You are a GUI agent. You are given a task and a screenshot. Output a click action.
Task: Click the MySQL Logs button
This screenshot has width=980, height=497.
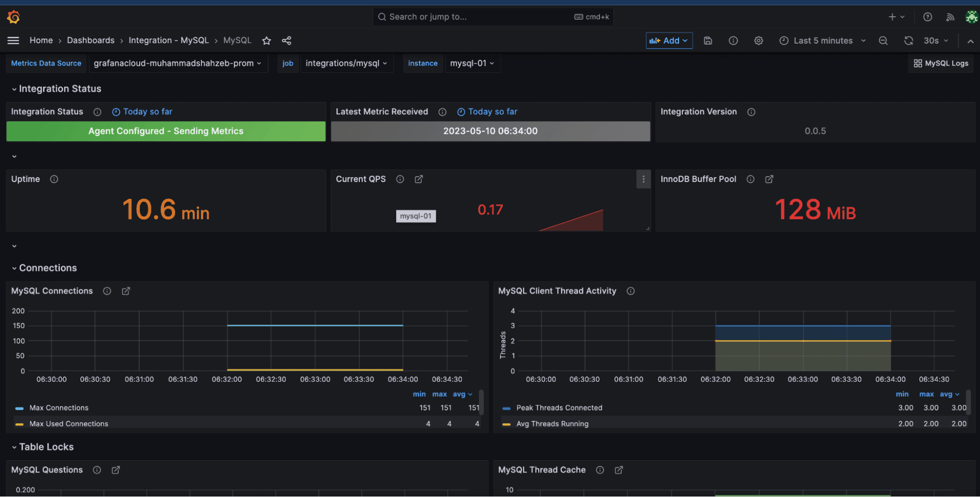point(940,63)
